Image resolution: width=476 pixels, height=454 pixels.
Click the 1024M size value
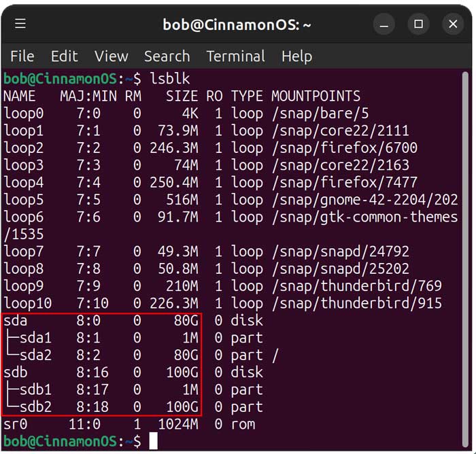click(x=178, y=425)
